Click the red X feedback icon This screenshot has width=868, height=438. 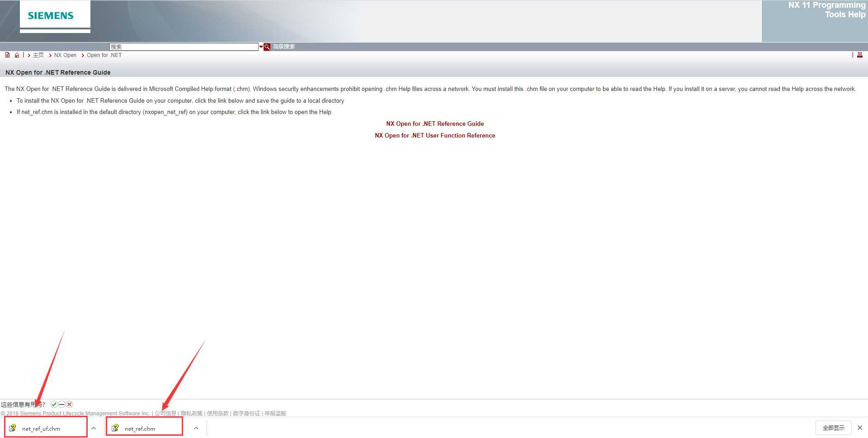pyautogui.click(x=70, y=404)
